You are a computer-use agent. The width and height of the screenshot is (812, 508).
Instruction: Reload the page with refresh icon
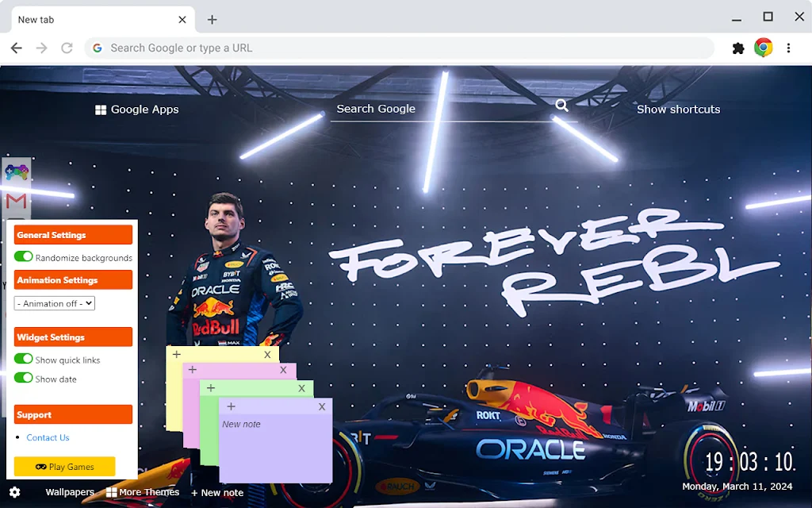(x=67, y=48)
